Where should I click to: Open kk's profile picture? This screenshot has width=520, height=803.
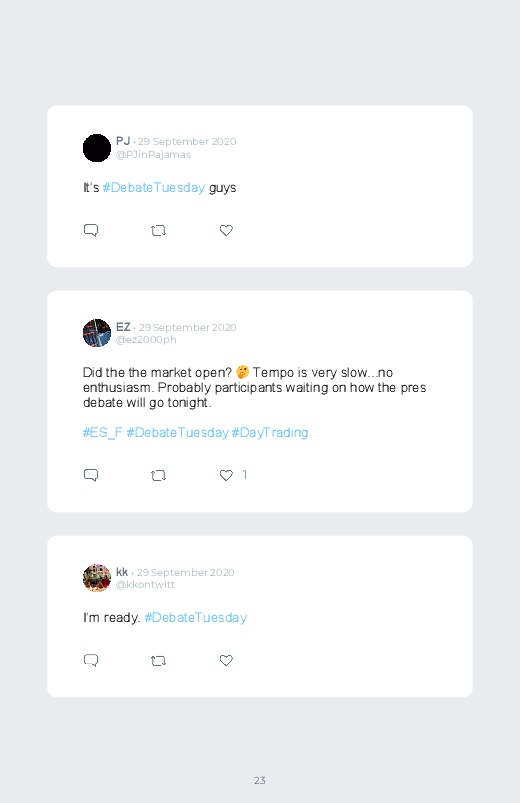pyautogui.click(x=97, y=578)
